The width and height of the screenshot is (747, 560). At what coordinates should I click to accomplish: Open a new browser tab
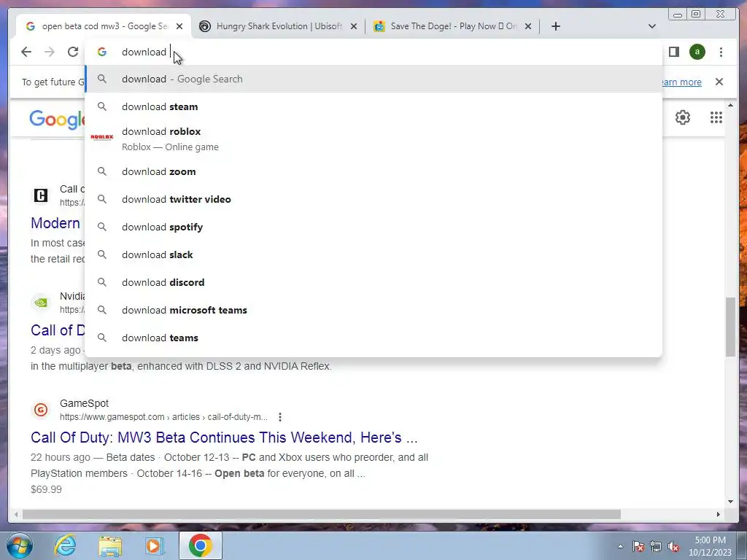pyautogui.click(x=555, y=26)
